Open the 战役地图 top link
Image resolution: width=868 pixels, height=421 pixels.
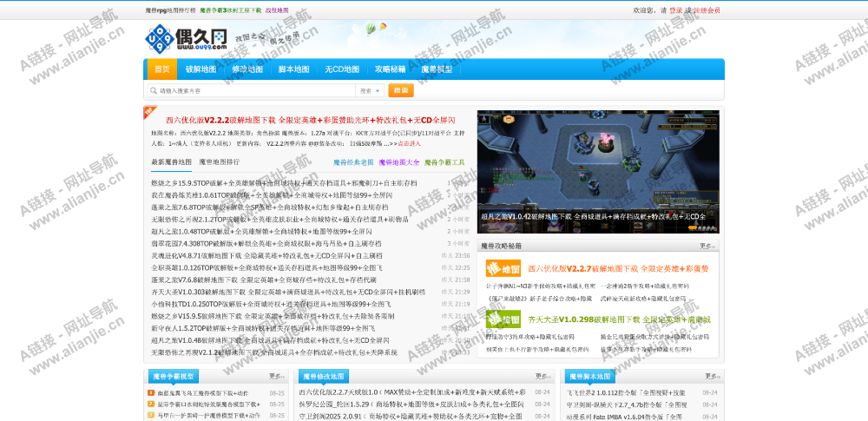(277, 10)
